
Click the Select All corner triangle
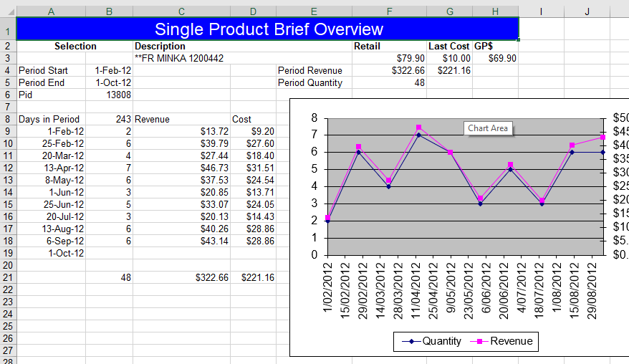[x=11, y=12]
